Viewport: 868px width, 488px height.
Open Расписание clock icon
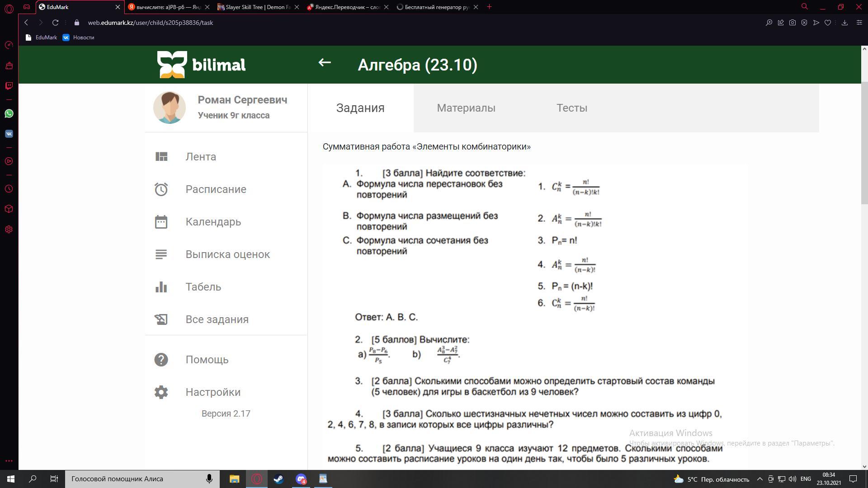tap(161, 189)
